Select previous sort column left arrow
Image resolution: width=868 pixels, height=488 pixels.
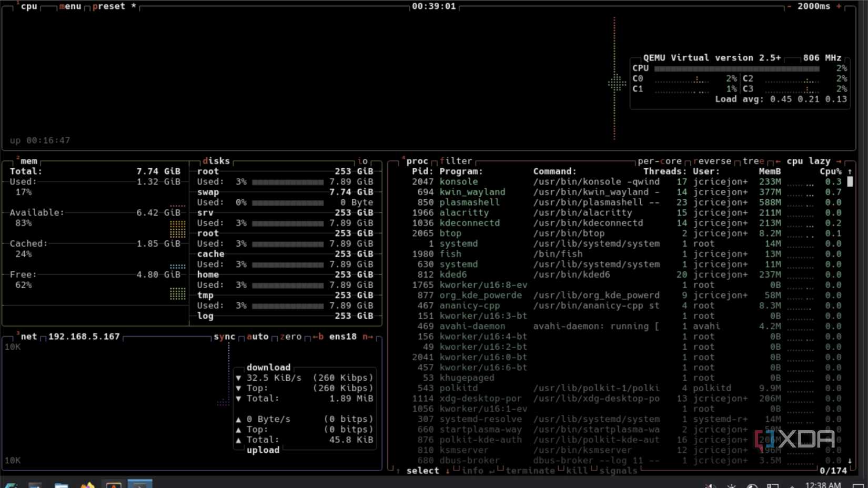(x=778, y=161)
